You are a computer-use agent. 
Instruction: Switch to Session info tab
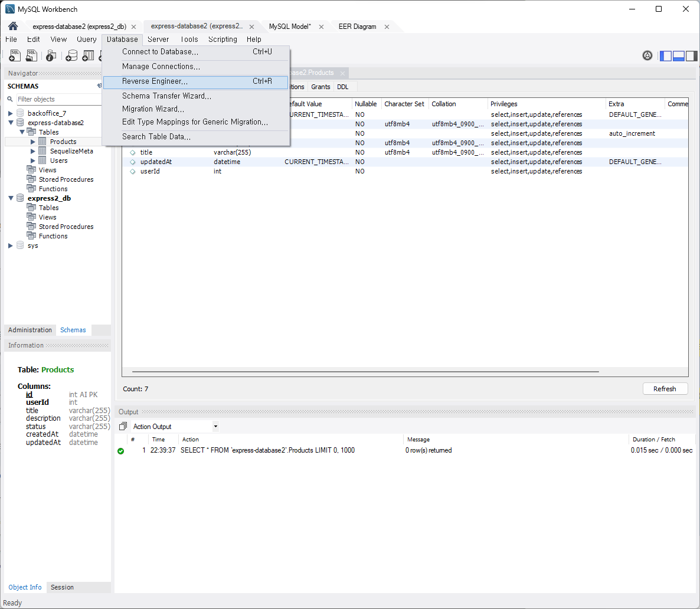62,587
